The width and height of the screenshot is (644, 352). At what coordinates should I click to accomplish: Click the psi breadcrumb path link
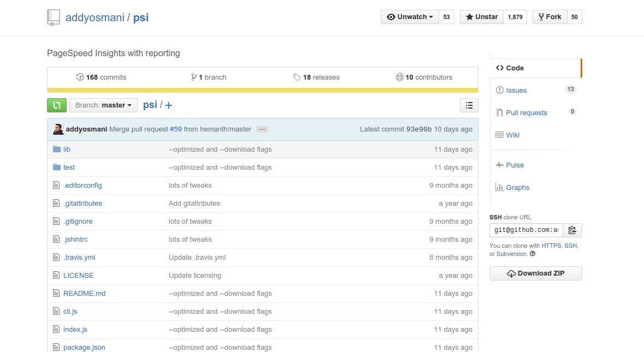tap(150, 105)
